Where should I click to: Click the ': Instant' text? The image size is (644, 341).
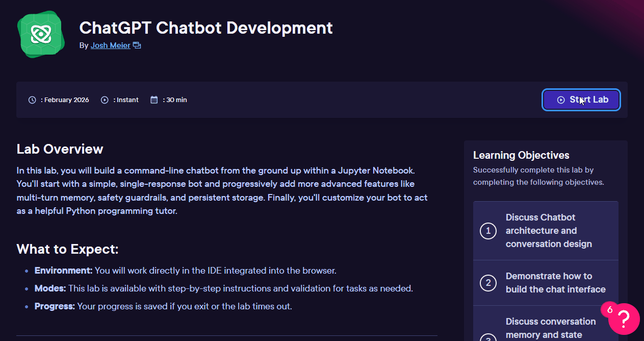(126, 100)
